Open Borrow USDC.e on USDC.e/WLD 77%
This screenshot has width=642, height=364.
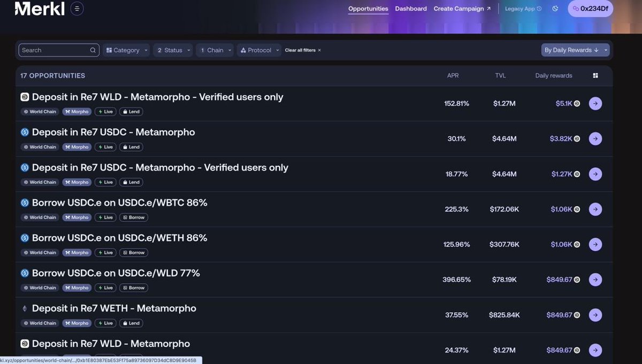click(116, 273)
